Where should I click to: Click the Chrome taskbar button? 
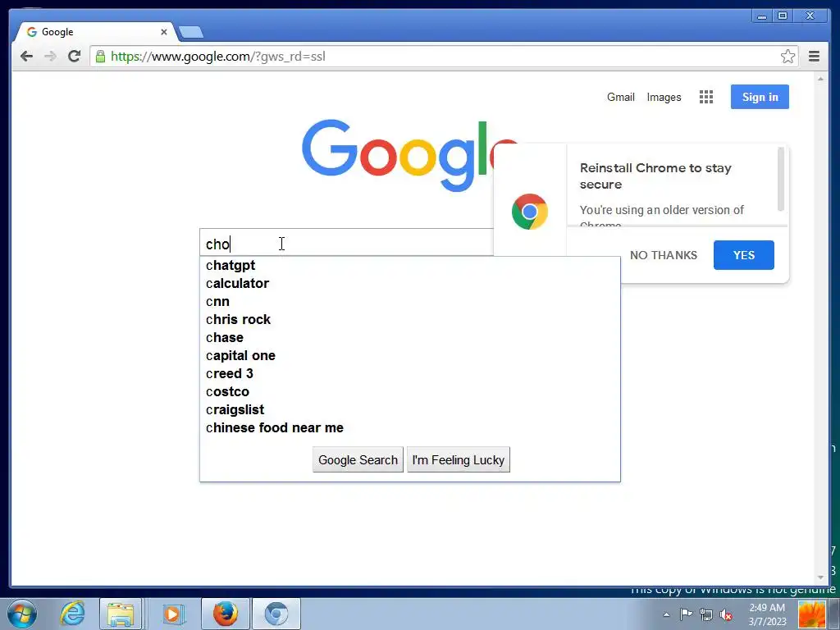point(276,614)
